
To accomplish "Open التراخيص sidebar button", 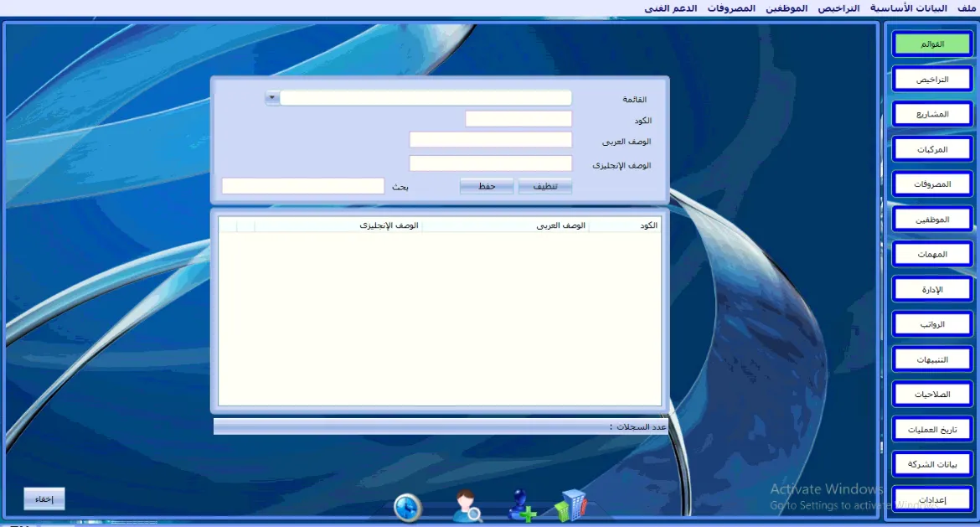I will pos(932,80).
